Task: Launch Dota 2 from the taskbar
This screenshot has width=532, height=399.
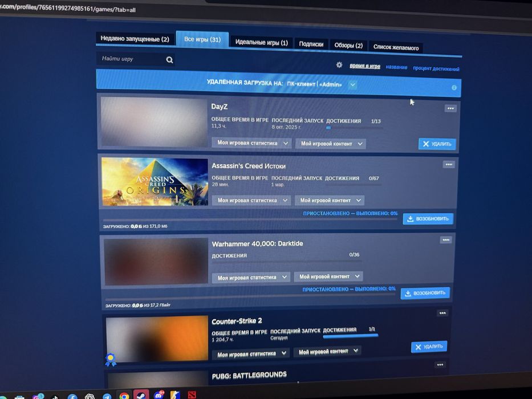Action: coord(192,394)
